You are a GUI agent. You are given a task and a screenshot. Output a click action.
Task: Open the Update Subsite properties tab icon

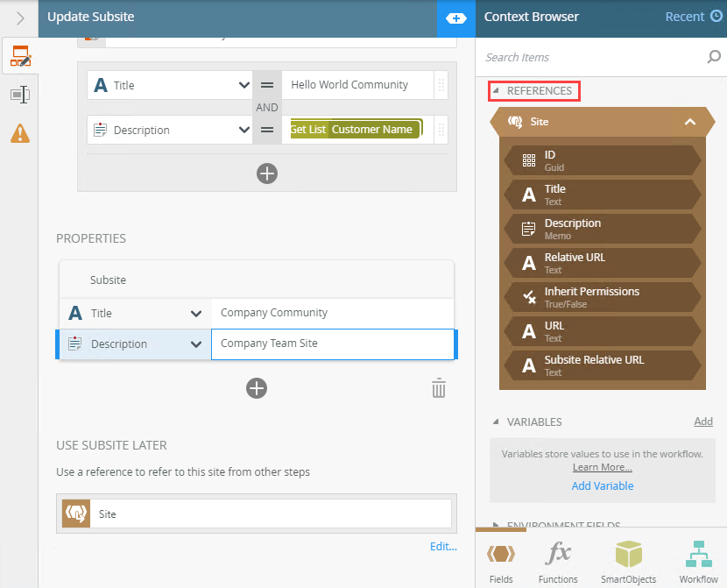[20, 56]
